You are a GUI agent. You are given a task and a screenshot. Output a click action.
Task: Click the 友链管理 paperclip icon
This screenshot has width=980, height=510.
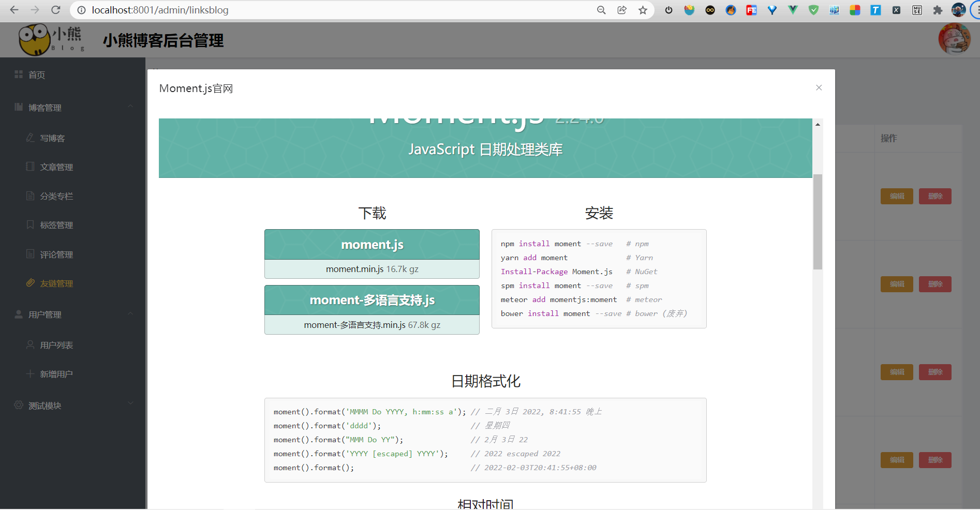coord(31,283)
